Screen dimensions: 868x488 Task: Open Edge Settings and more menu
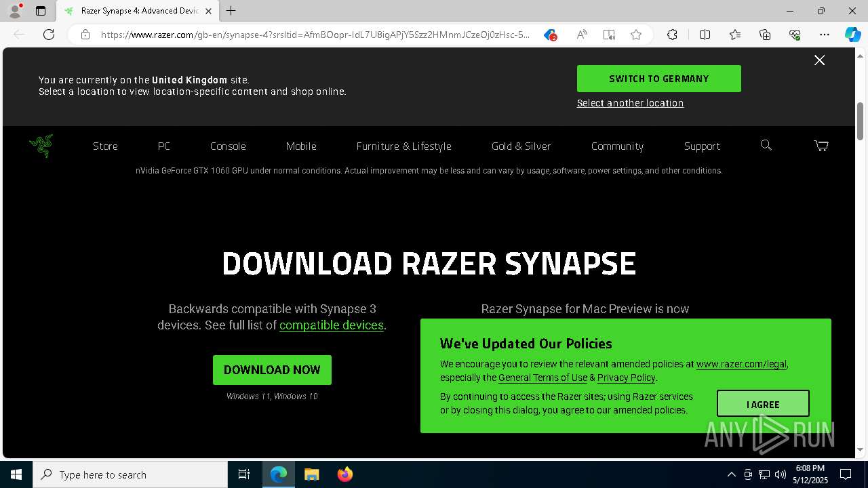[x=825, y=35]
